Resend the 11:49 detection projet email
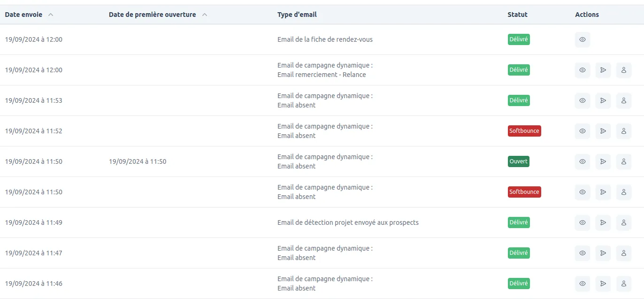644x299 pixels. (603, 222)
